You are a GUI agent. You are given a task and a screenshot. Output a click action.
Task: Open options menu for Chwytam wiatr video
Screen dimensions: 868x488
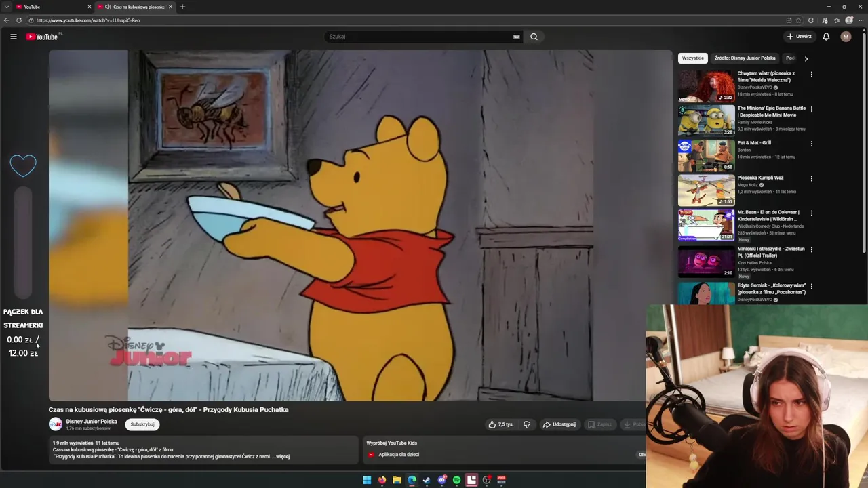click(x=811, y=74)
